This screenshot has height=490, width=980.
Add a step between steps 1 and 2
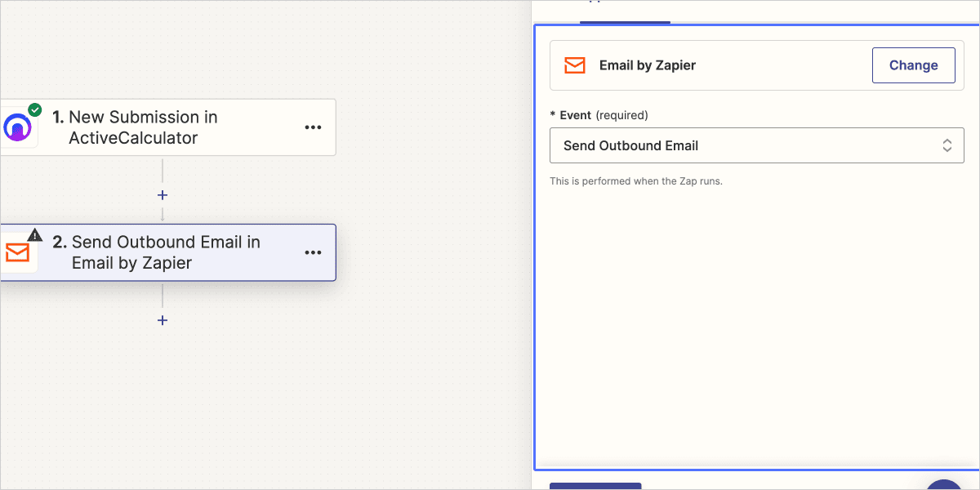pyautogui.click(x=163, y=195)
